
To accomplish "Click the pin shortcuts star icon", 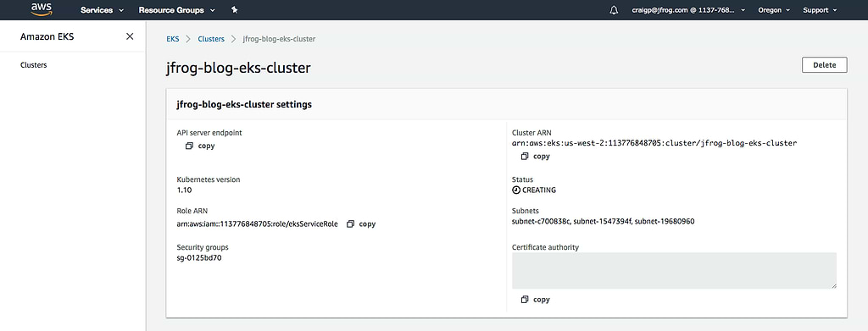I will click(234, 10).
